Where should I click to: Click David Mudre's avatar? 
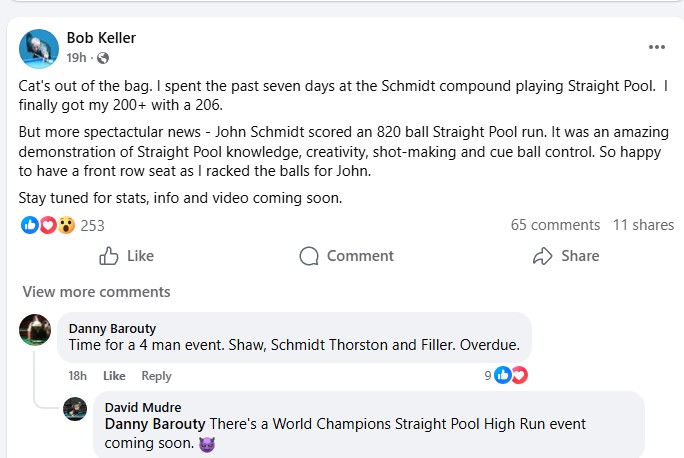pos(75,409)
